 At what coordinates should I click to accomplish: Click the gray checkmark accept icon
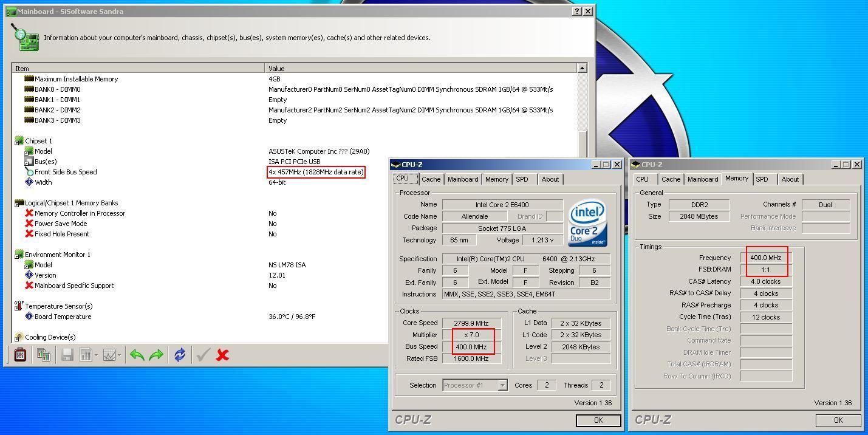tap(203, 355)
